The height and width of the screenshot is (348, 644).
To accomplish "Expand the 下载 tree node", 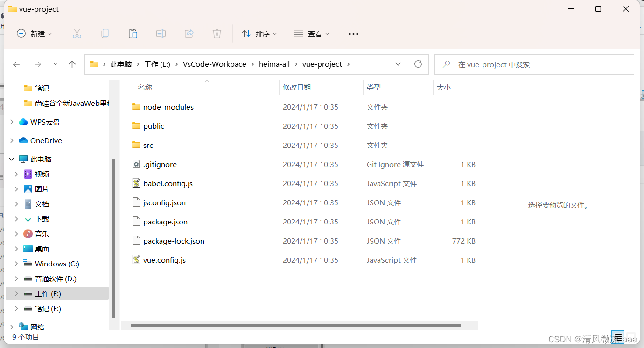I will tap(16, 219).
